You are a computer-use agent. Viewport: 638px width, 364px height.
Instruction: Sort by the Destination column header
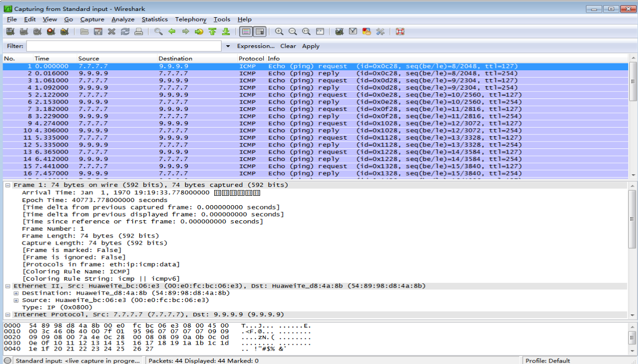(x=197, y=58)
